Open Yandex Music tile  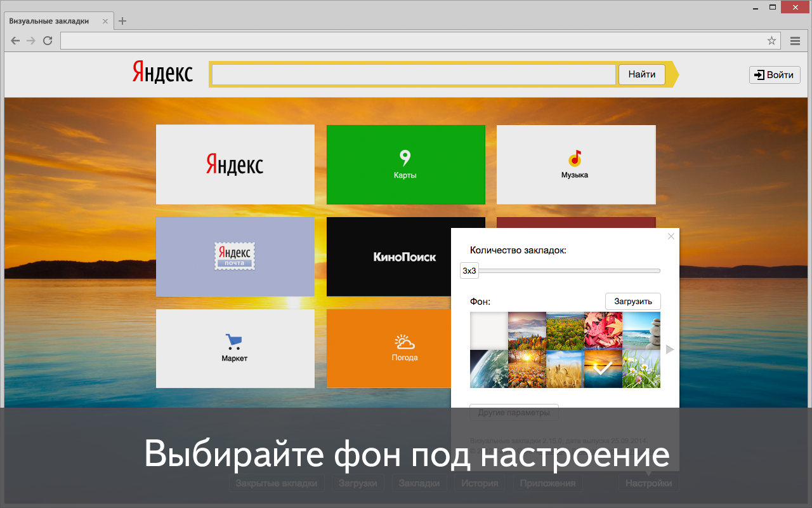pos(576,164)
